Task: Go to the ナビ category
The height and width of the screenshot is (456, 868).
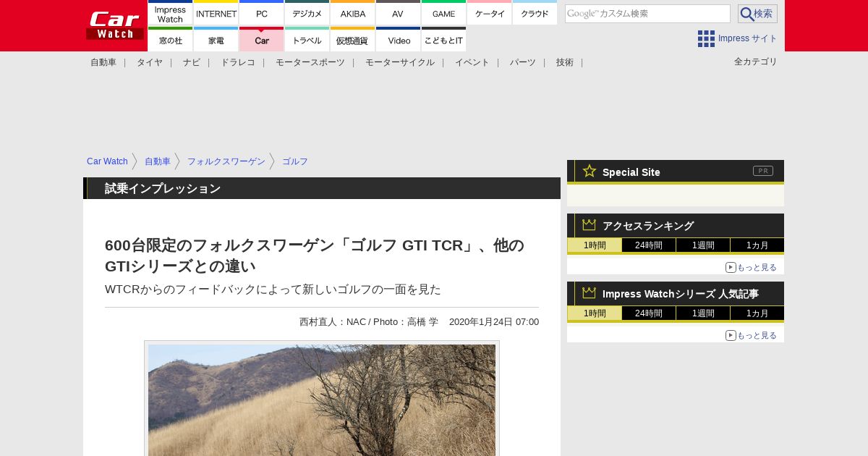Action: (192, 62)
